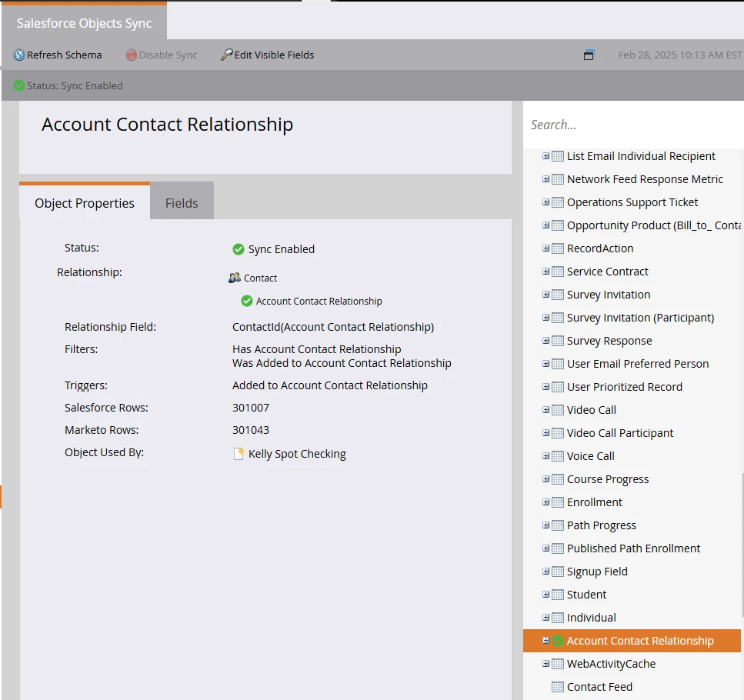
Task: Click the Survey Invitation table icon
Action: pos(558,295)
